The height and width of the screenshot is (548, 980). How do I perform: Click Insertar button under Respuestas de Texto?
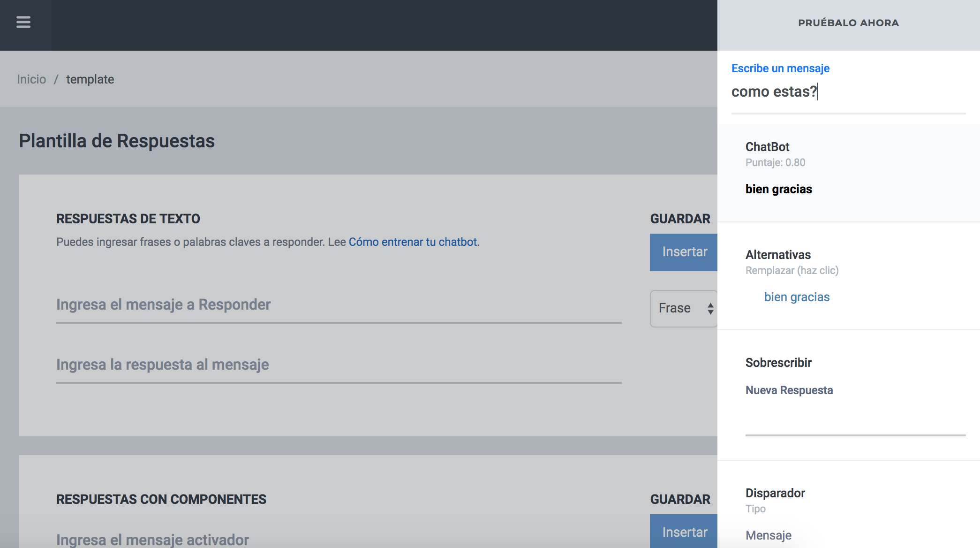point(684,252)
